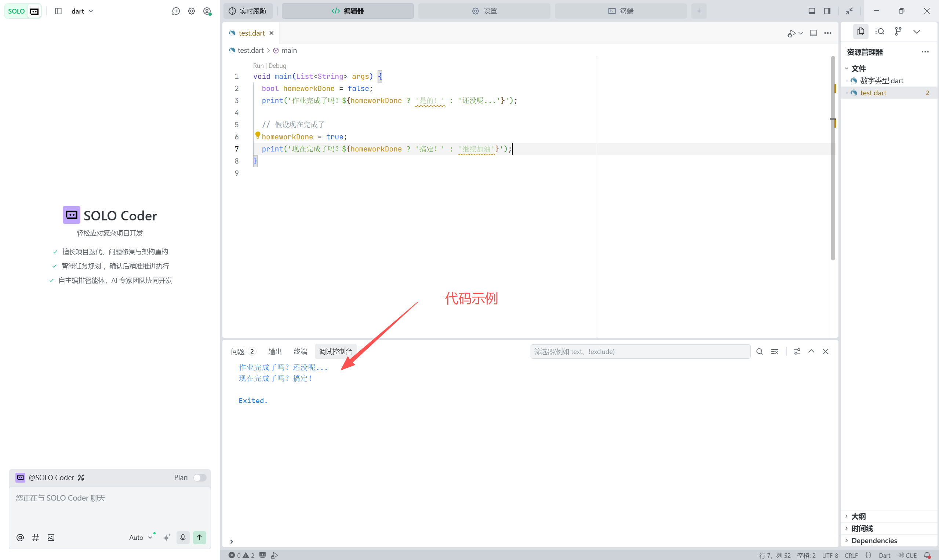The image size is (939, 560).
Task: Toggle the Plan mode switch
Action: pos(200,477)
